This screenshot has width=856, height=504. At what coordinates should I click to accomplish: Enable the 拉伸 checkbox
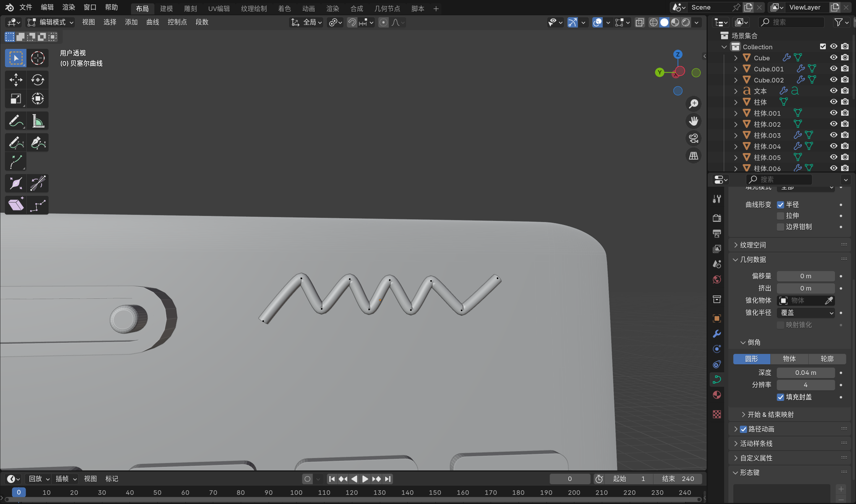(x=781, y=216)
